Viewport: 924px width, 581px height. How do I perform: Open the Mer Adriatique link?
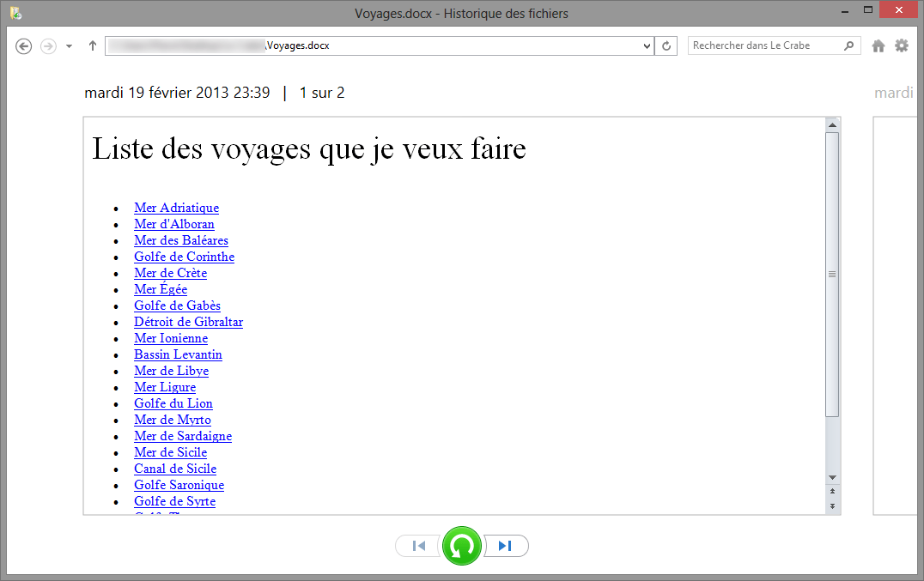[176, 208]
